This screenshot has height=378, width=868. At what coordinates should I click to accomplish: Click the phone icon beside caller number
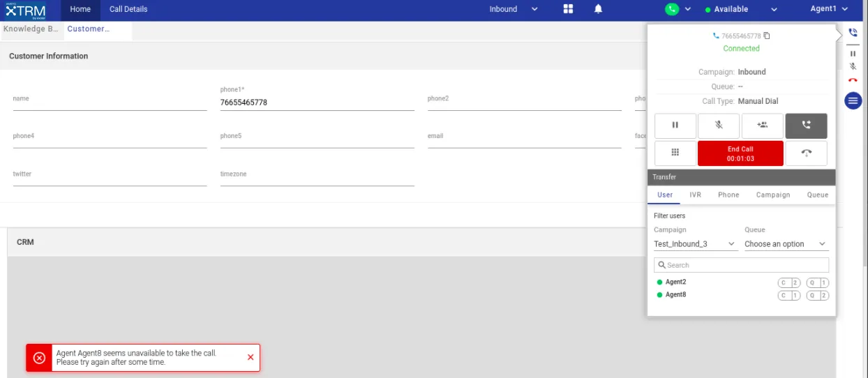[716, 36]
